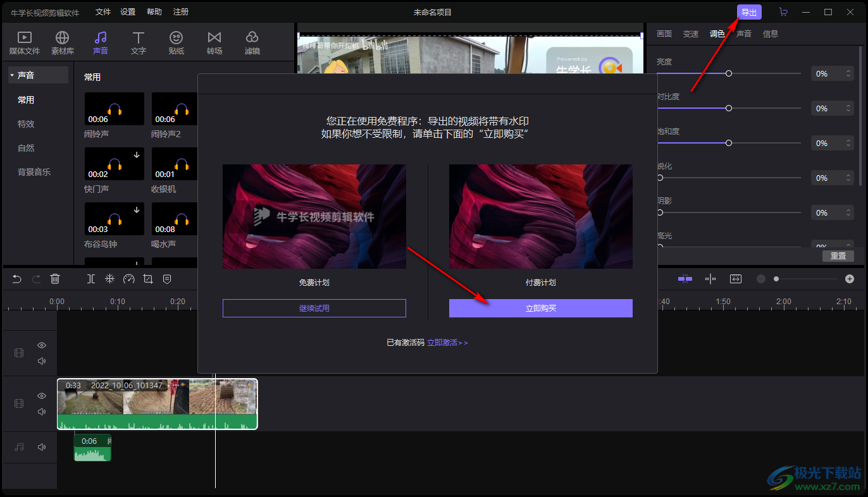The width and height of the screenshot is (868, 497).
Task: Click the 亮度 brightness slider handle
Action: click(x=729, y=74)
